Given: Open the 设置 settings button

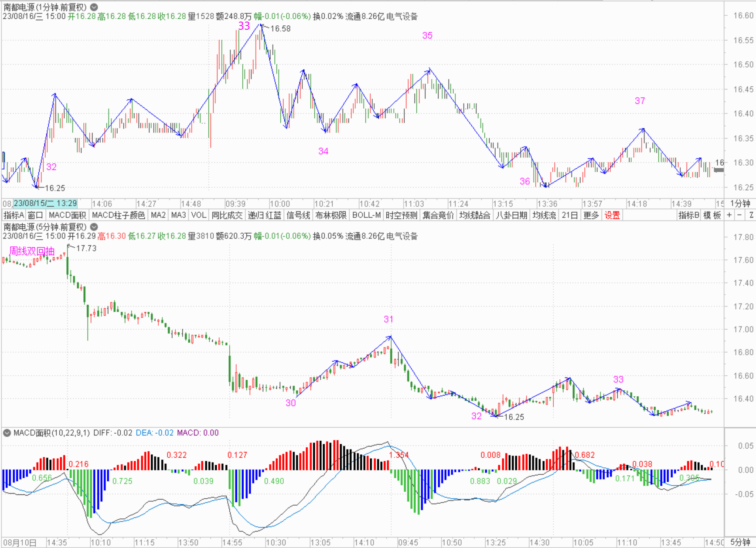Looking at the screenshot, I should (x=612, y=215).
